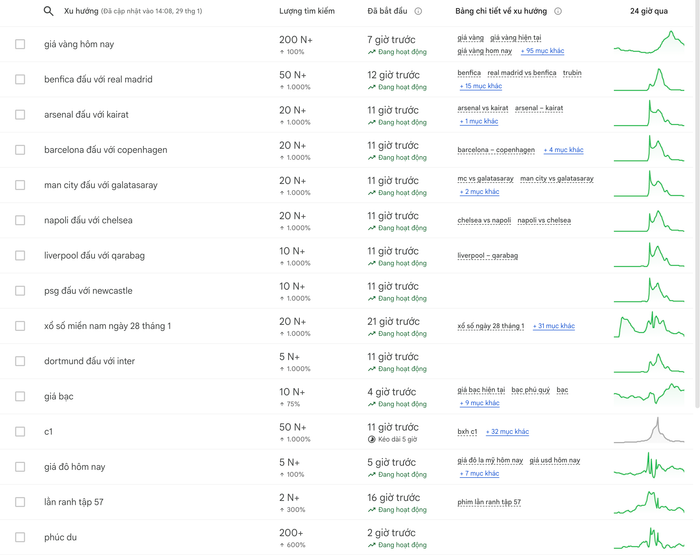The width and height of the screenshot is (700, 555).
Task: Tick the checkbox for arsenal đấu với kairat
Action: point(20,115)
